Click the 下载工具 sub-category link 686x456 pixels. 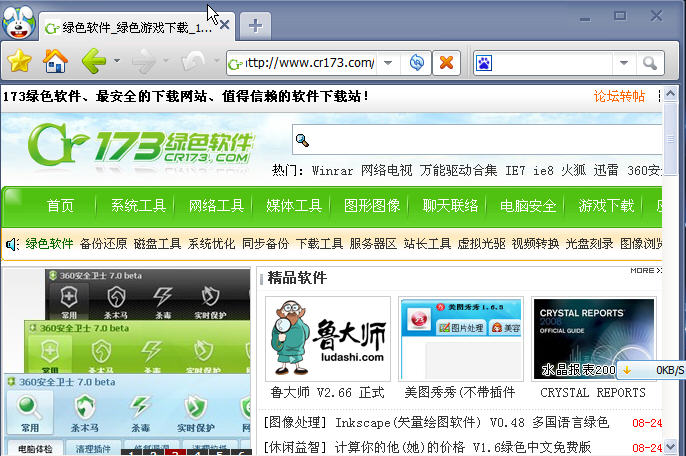point(319,244)
